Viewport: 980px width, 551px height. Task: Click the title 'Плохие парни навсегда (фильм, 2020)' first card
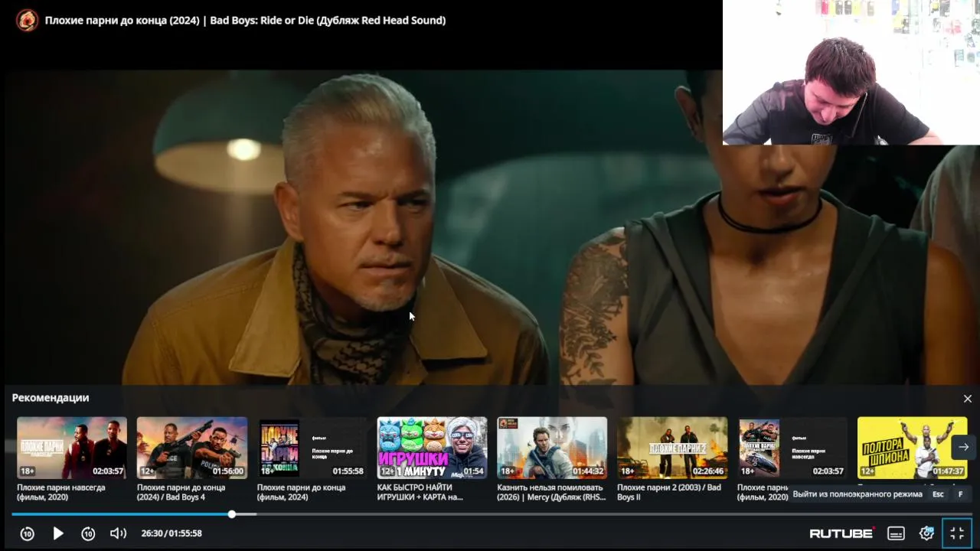61,492
